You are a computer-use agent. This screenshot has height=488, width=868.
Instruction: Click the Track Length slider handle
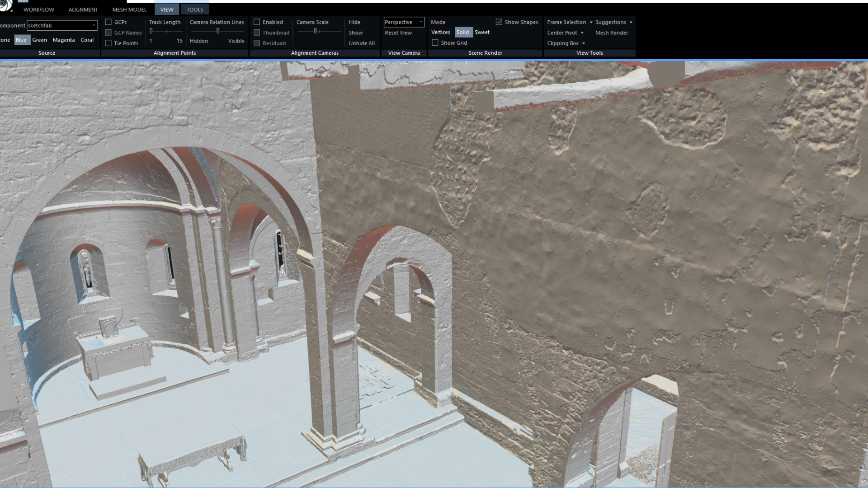tap(151, 31)
